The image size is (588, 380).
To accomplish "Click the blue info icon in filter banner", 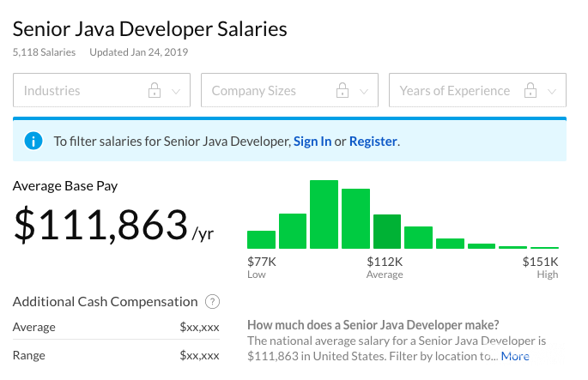I will [33, 141].
